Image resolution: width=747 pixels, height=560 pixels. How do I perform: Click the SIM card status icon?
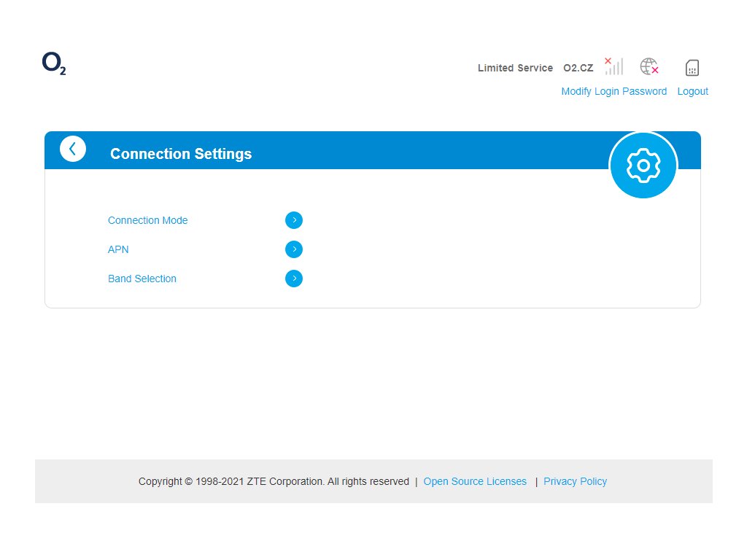pyautogui.click(x=692, y=68)
